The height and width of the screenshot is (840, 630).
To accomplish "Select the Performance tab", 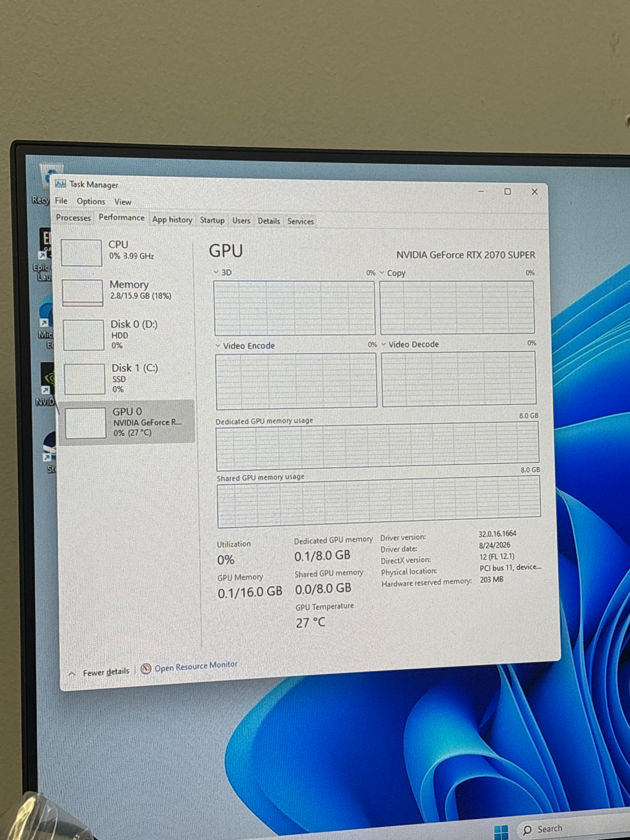I will [x=121, y=217].
